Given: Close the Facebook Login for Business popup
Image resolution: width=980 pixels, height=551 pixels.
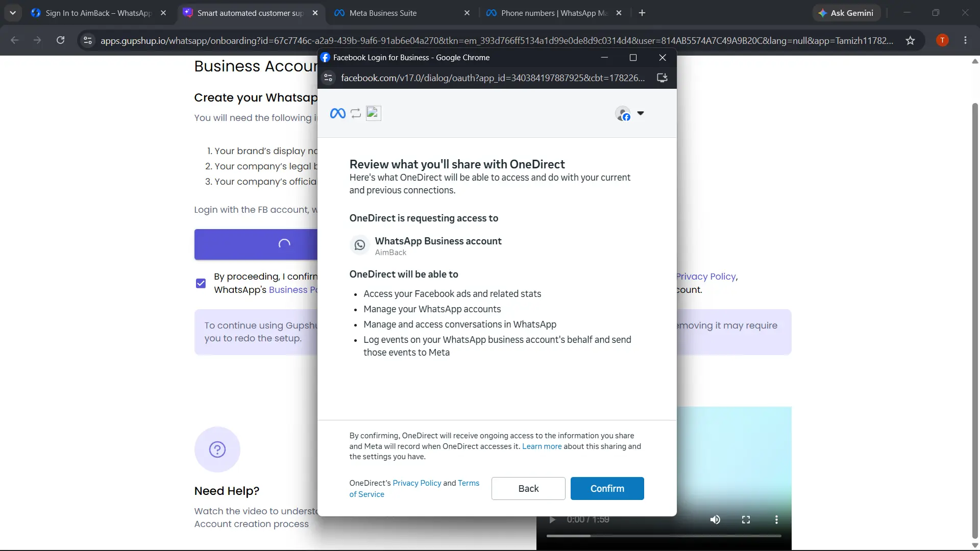Looking at the screenshot, I should coord(663,58).
